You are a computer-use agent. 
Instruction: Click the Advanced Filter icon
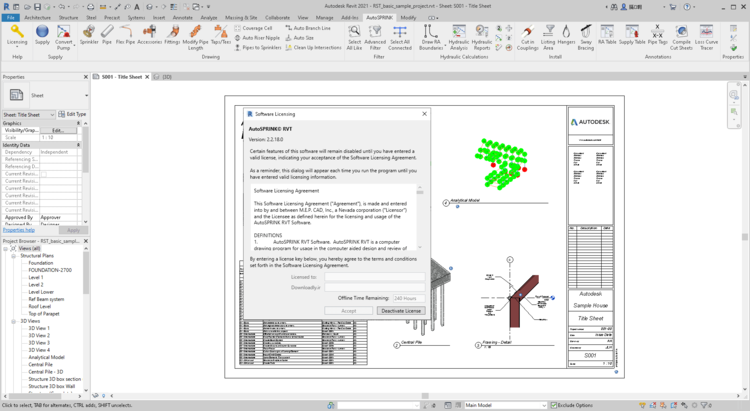pyautogui.click(x=375, y=36)
